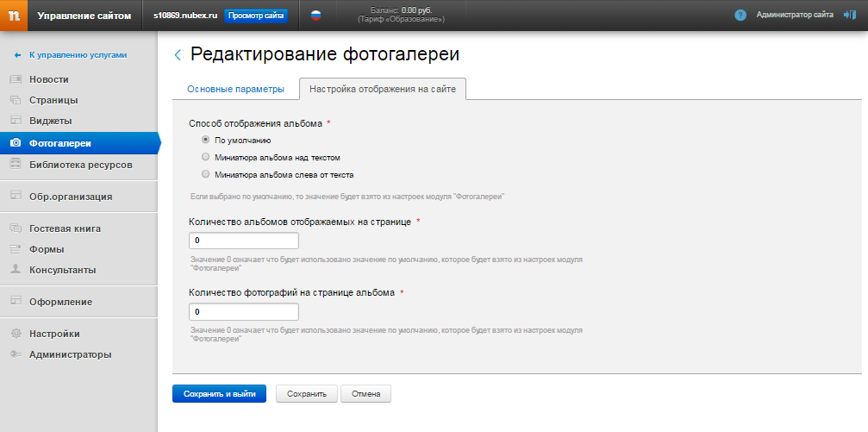Switch to the Основные параметры tab
This screenshot has height=432, width=868.
(x=236, y=89)
